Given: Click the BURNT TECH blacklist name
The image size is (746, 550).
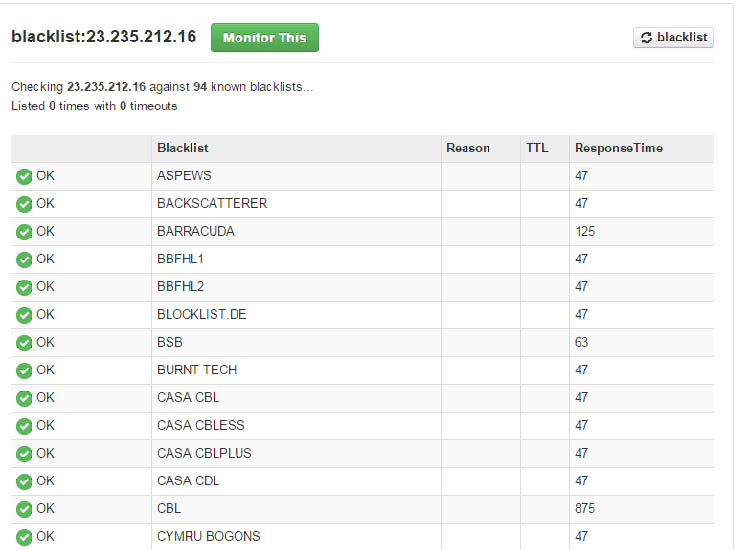Looking at the screenshot, I should click(x=197, y=370).
